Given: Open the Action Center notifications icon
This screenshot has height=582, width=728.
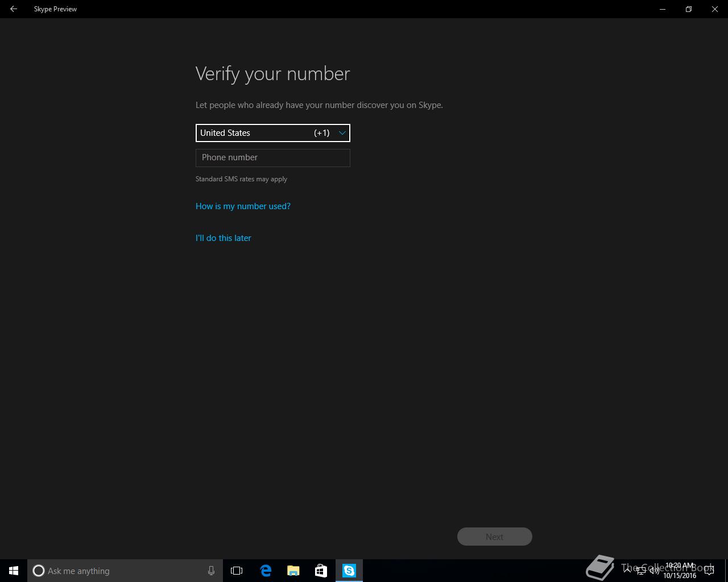Looking at the screenshot, I should (709, 571).
